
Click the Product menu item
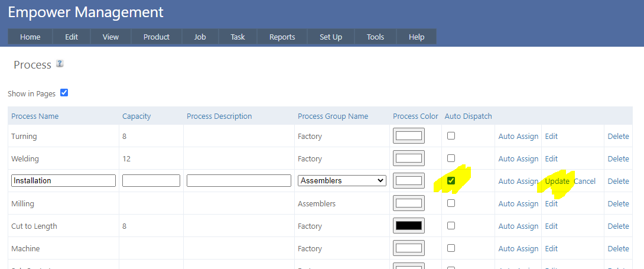pos(157,37)
